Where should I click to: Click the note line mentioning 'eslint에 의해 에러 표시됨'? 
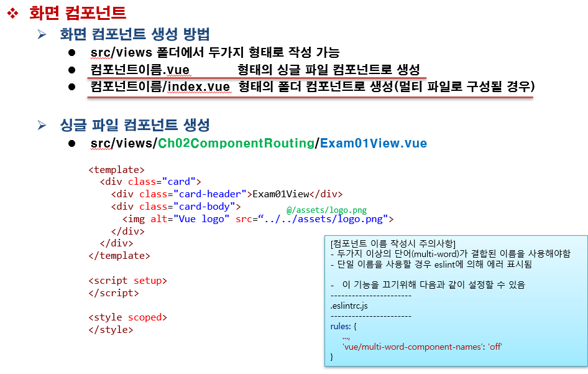[431, 264]
